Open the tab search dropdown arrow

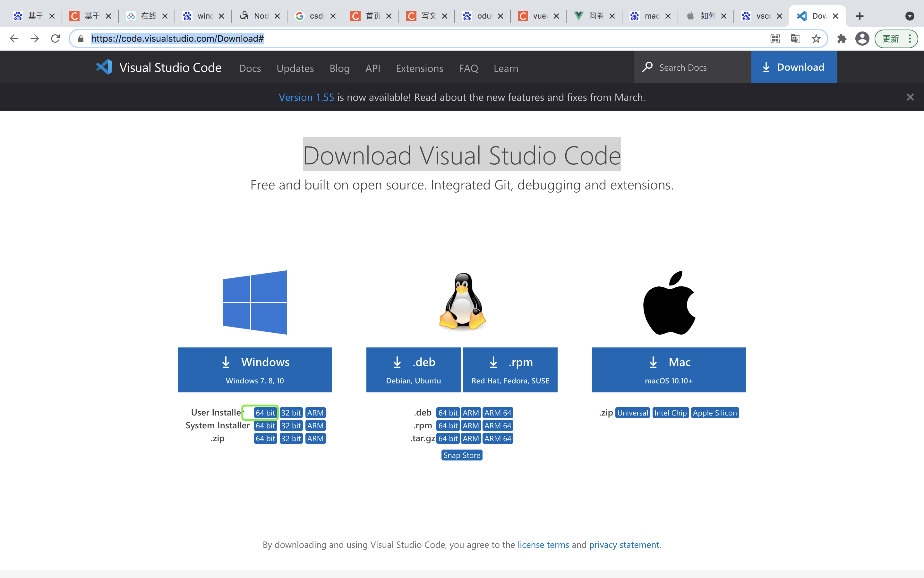[910, 16]
